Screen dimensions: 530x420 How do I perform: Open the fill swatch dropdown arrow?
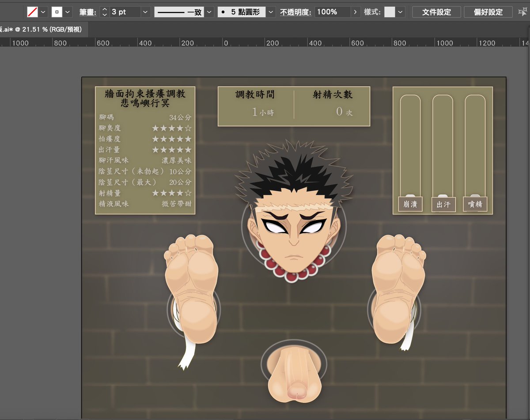[43, 12]
